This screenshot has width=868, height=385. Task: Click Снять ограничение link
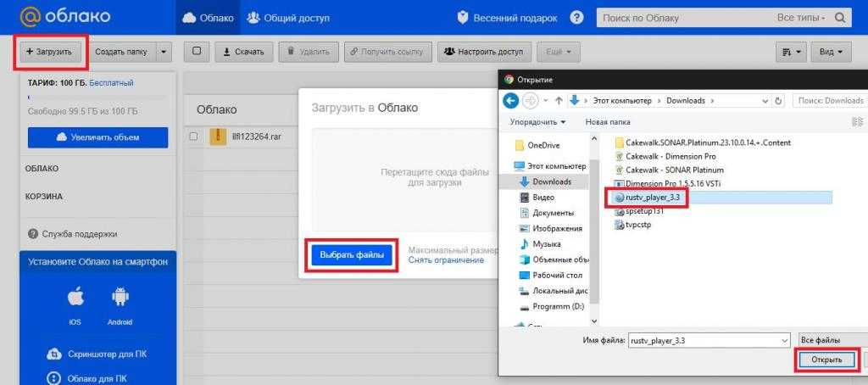446,259
